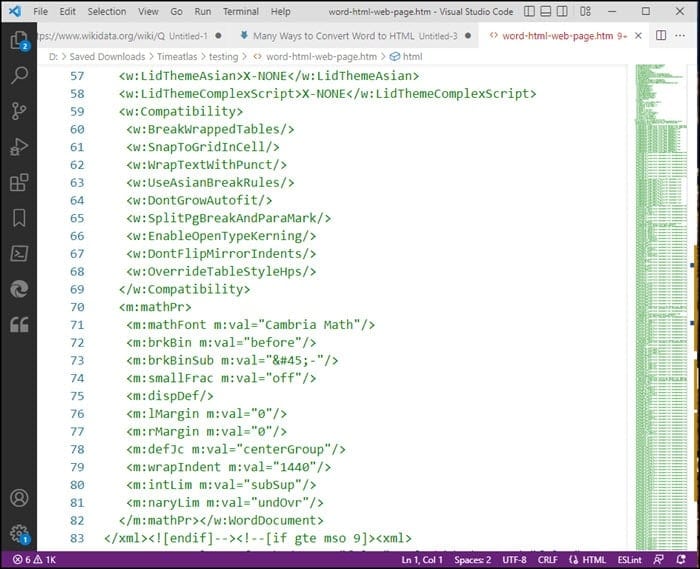Open the Microsoft Edge Tools icon
This screenshot has height=569, width=700.
tap(19, 289)
